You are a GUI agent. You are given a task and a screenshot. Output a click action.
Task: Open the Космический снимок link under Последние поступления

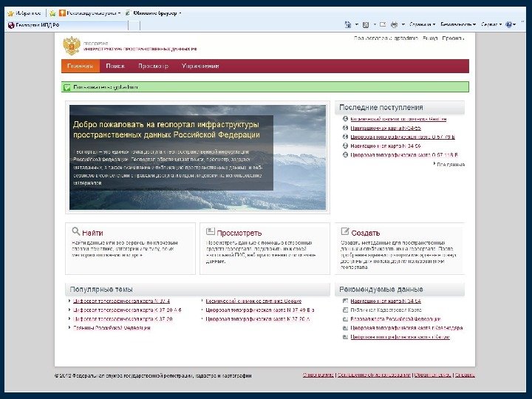point(398,119)
